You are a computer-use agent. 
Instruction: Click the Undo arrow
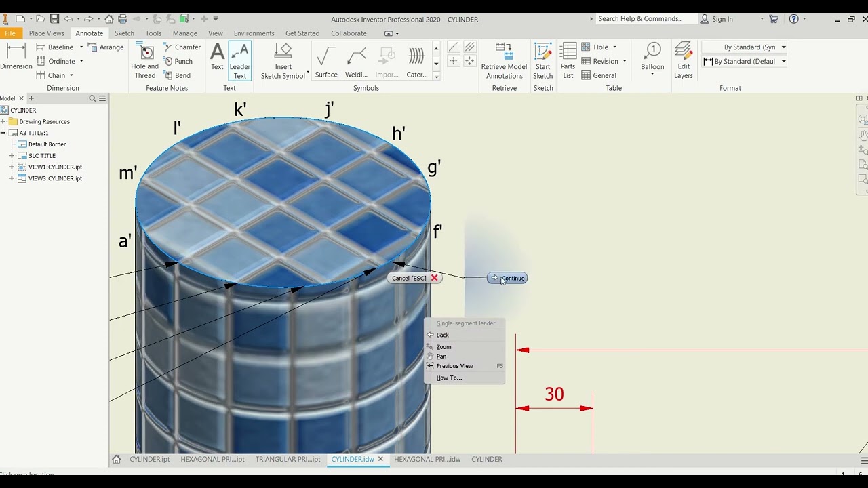(68, 19)
